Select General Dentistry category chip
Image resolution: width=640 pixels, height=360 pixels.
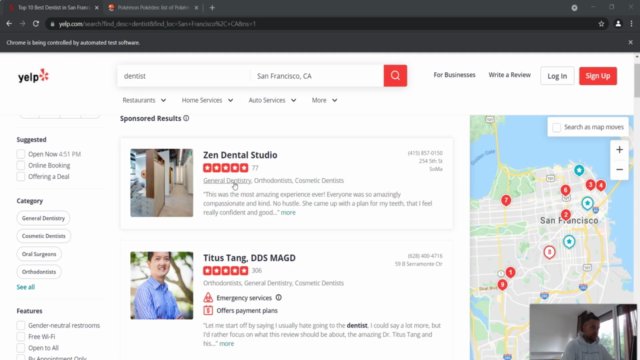(x=43, y=218)
